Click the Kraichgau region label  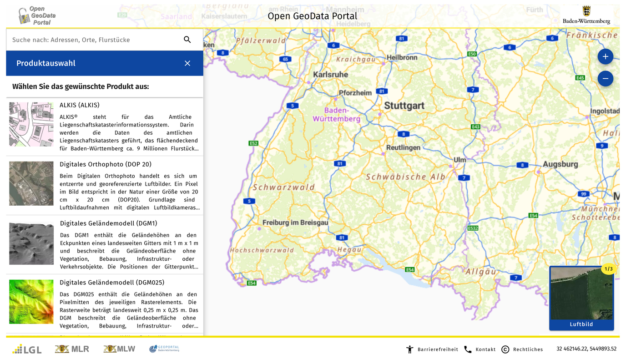coord(356,59)
